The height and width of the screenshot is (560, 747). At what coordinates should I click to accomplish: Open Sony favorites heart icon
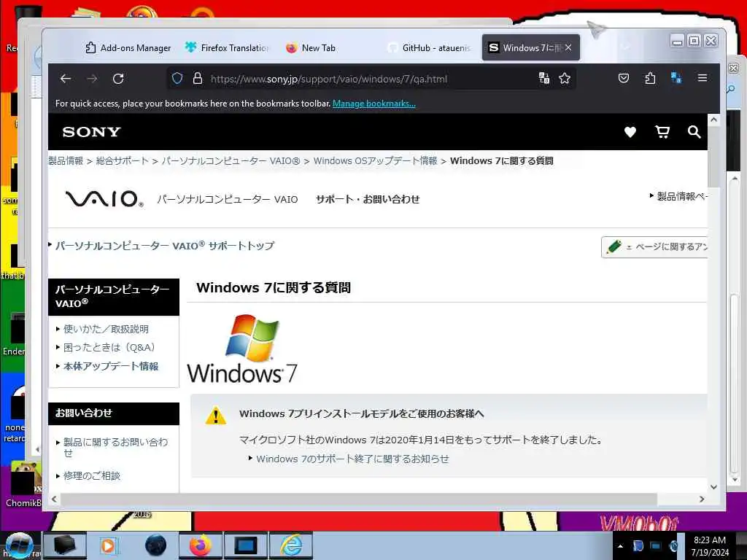(630, 132)
